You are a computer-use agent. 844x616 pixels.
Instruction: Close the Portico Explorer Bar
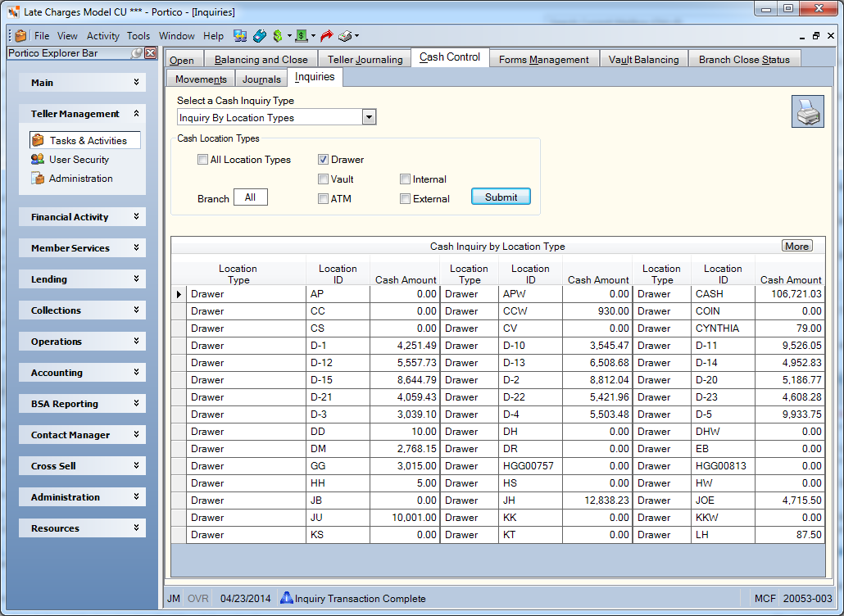point(151,52)
